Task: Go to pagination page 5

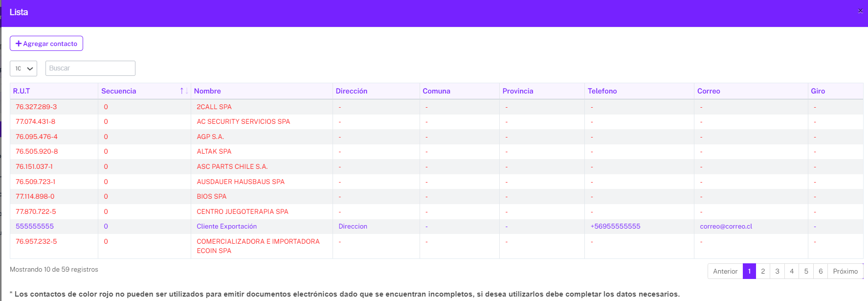Action: [x=806, y=271]
